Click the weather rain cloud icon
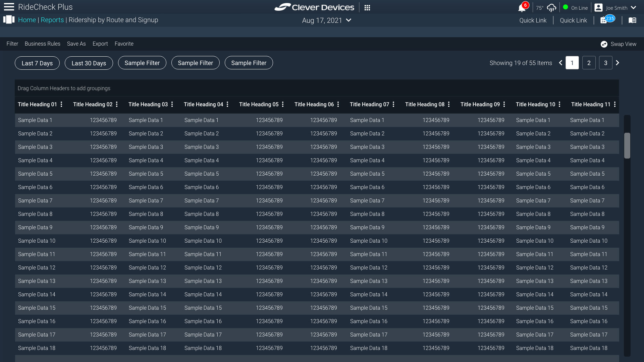 pyautogui.click(x=551, y=8)
